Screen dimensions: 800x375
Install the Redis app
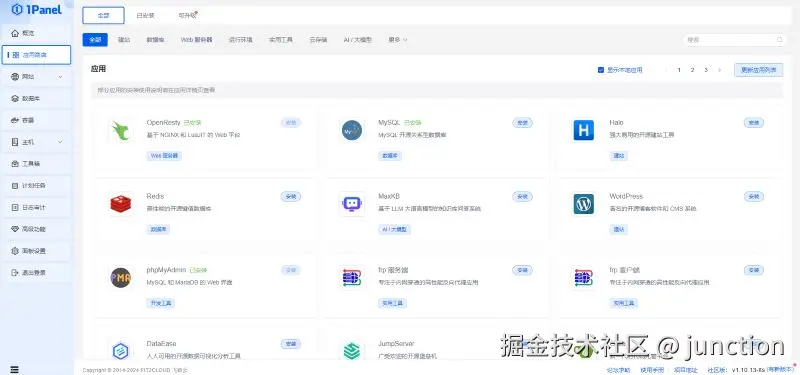(291, 196)
